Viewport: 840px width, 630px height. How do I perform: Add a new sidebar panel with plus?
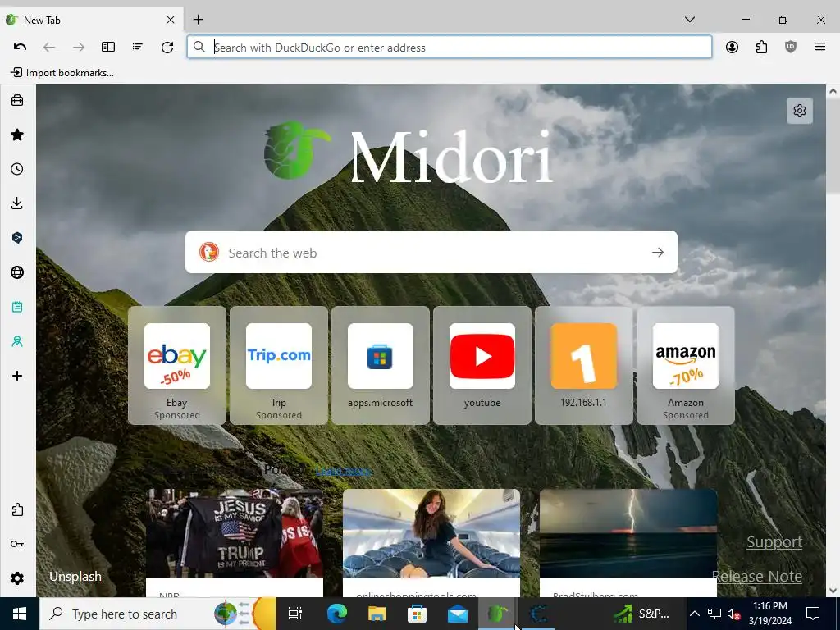pos(17,376)
